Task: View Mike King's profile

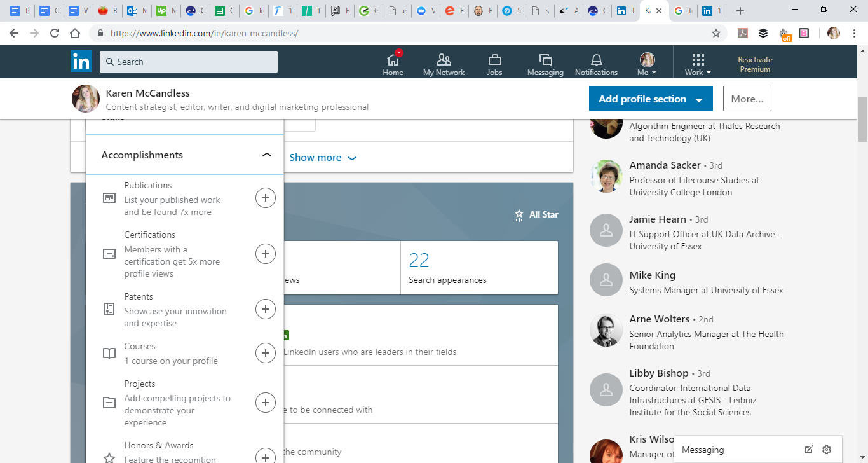Action: point(652,275)
